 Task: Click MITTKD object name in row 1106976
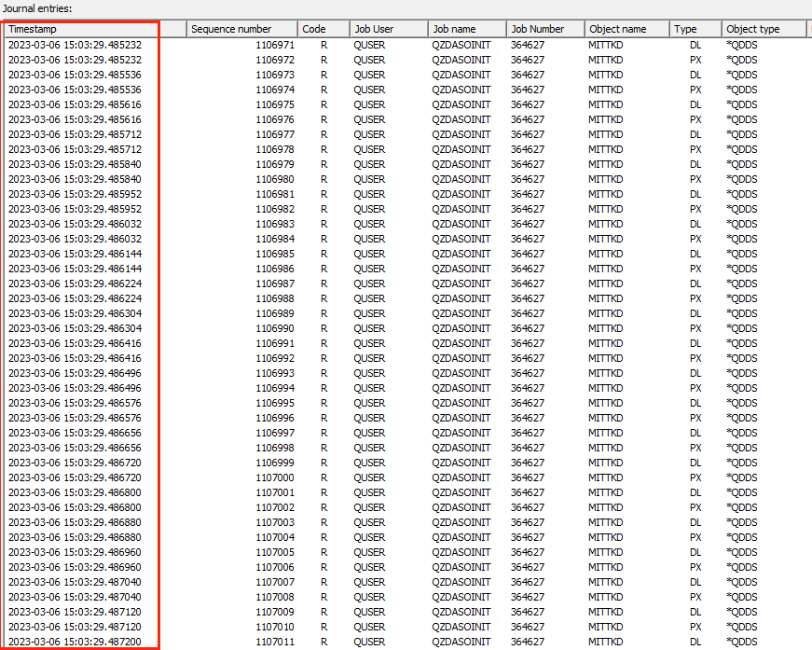607,119
